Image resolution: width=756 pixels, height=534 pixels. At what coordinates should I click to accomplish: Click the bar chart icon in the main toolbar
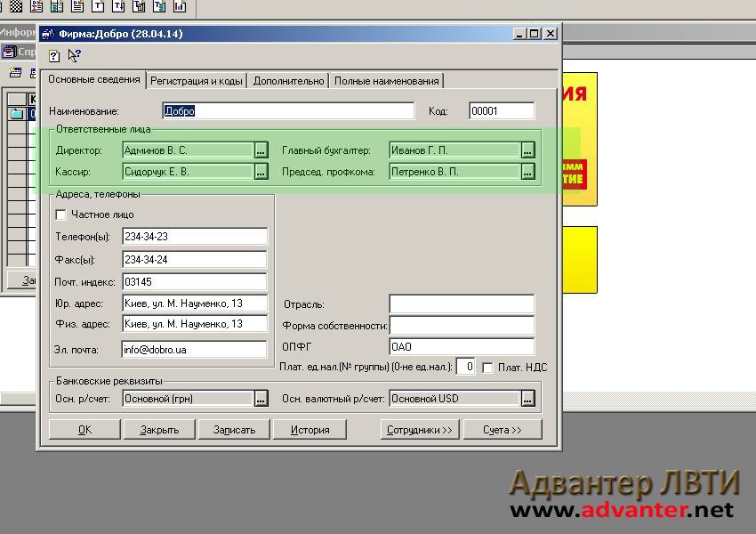[x=180, y=6]
